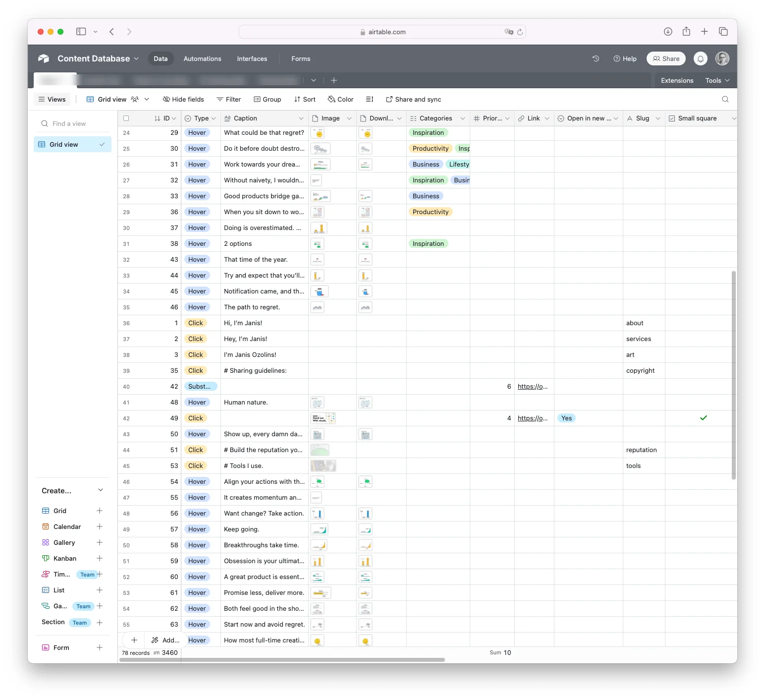Viewport: 765px width, 700px height.
Task: Click the base history clock icon
Action: 596,58
